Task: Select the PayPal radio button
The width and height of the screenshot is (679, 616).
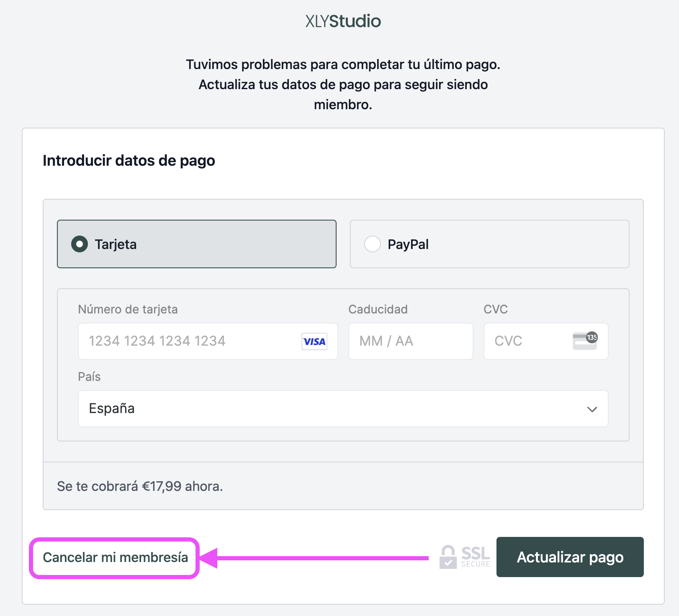Action: 372,244
